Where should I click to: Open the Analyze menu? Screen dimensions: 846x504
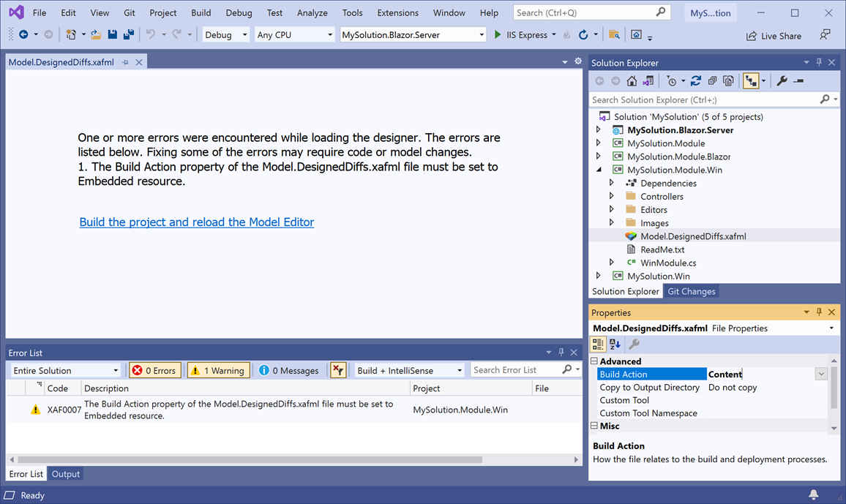312,12
